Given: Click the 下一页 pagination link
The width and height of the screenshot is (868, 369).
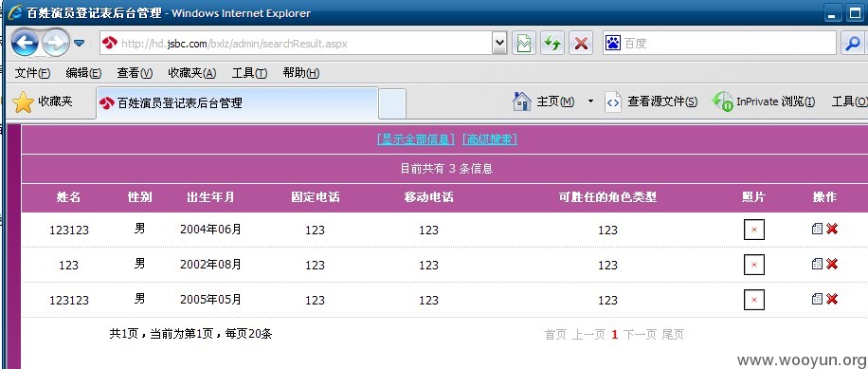Looking at the screenshot, I should point(640,335).
